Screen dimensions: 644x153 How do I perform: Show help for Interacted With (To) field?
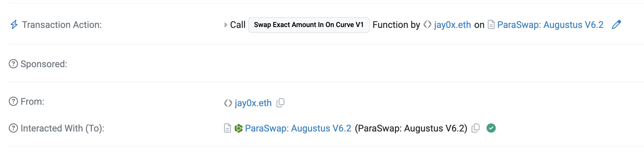(x=13, y=128)
